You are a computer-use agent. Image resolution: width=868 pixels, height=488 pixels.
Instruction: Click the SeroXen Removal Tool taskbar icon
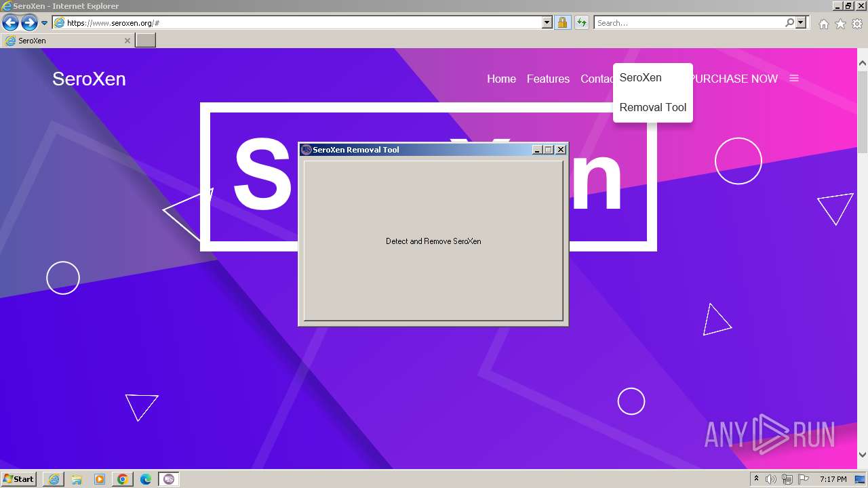point(169,479)
